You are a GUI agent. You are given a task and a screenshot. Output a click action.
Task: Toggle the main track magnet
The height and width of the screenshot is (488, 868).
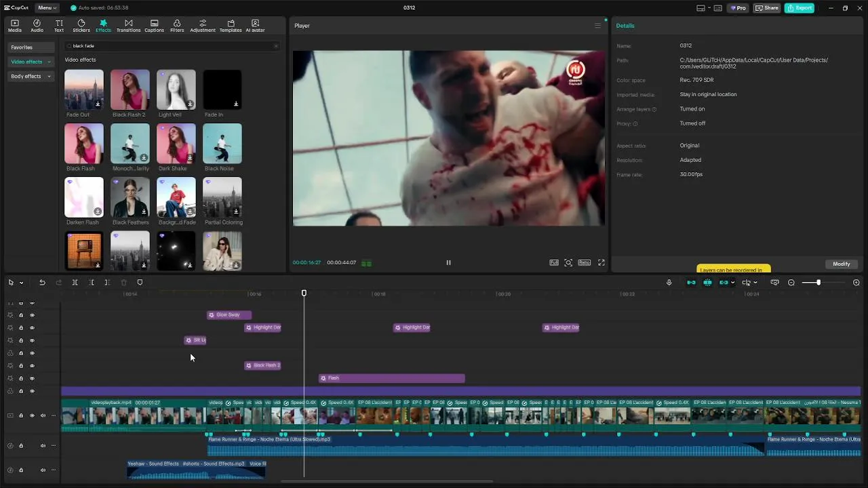pyautogui.click(x=691, y=283)
